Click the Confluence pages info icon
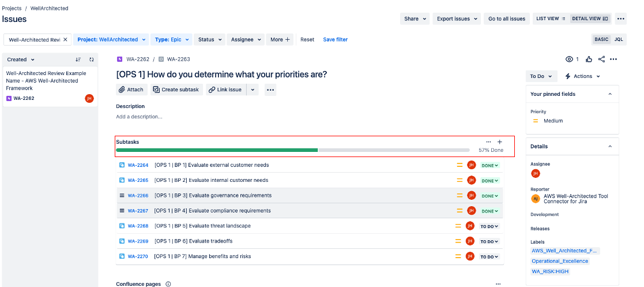This screenshot has height=287, width=644. point(168,284)
